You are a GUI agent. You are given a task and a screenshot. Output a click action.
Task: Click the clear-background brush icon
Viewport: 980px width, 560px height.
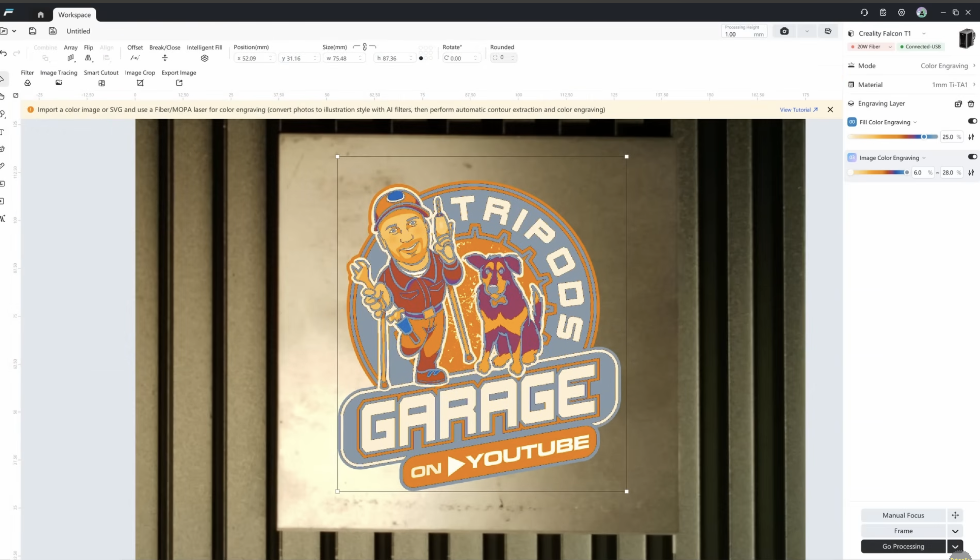point(828,31)
